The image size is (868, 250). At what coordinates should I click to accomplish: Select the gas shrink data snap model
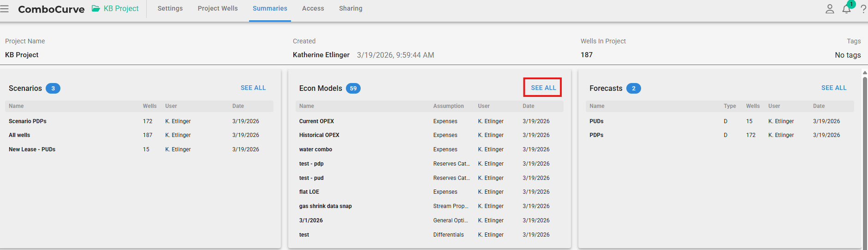tap(325, 206)
